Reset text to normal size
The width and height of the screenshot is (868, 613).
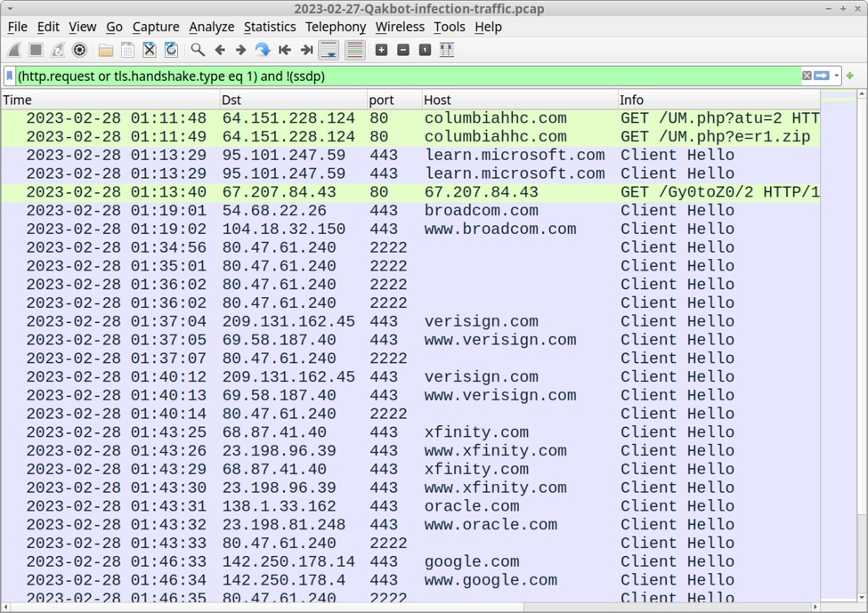coord(426,50)
